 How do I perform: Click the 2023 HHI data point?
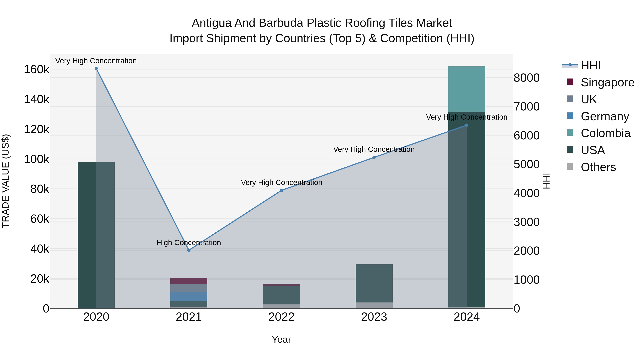[374, 157]
